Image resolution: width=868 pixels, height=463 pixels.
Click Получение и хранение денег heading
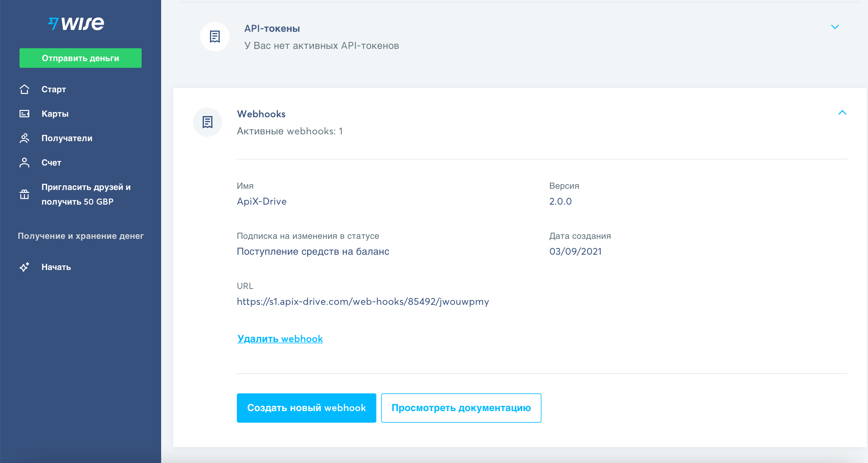click(81, 236)
